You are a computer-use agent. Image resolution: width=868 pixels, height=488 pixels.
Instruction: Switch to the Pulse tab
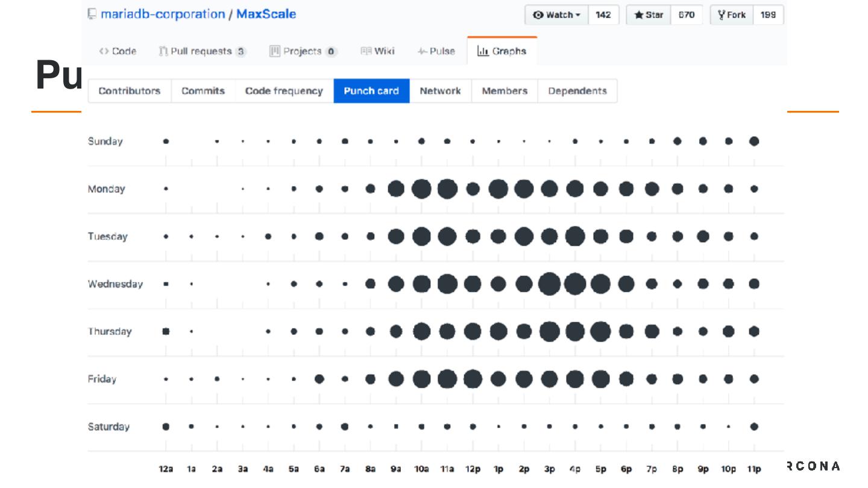click(436, 51)
